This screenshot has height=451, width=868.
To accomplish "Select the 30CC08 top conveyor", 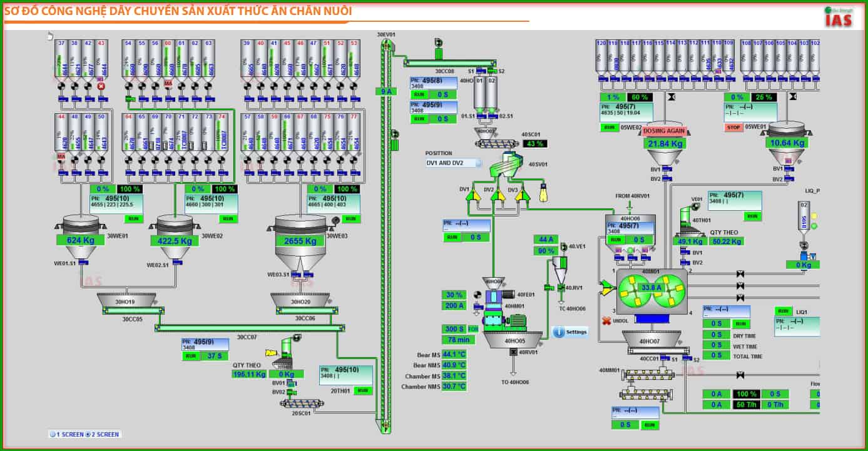I will tap(450, 63).
